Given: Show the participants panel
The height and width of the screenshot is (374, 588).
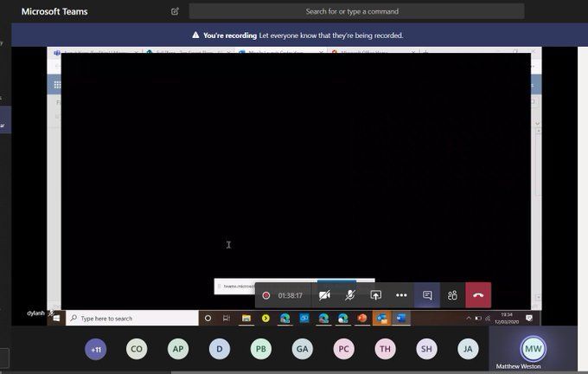Looking at the screenshot, I should click(452, 295).
